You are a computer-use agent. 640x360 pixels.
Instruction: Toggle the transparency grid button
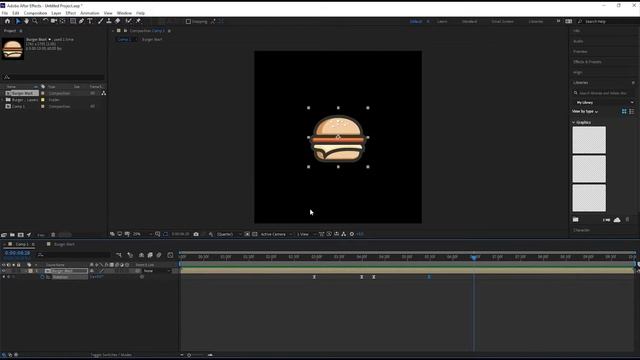click(255, 234)
